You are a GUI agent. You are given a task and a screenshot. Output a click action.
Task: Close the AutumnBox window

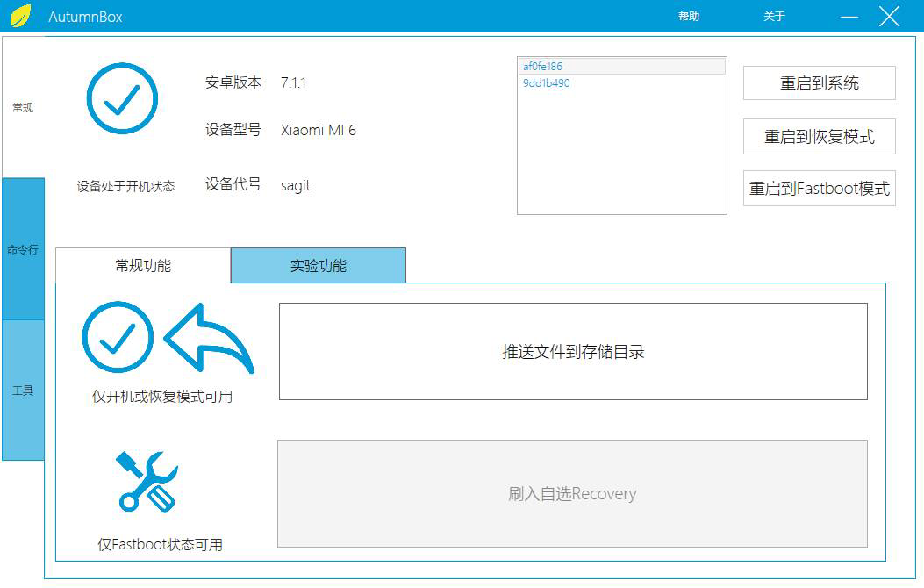pyautogui.click(x=889, y=17)
